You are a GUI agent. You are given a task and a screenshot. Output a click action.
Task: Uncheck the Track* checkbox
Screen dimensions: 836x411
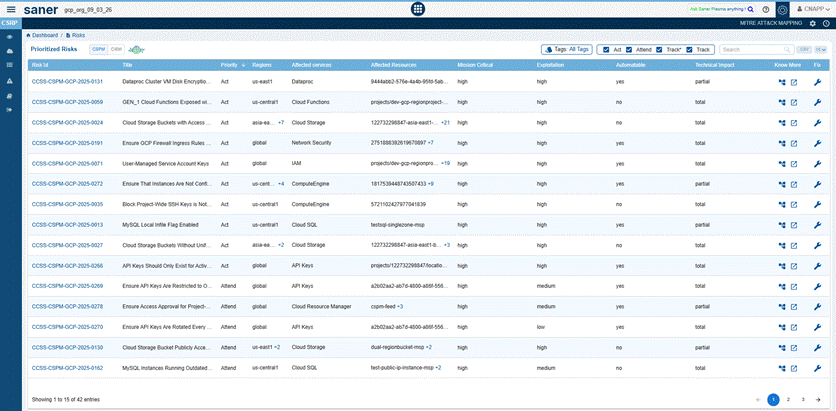660,49
